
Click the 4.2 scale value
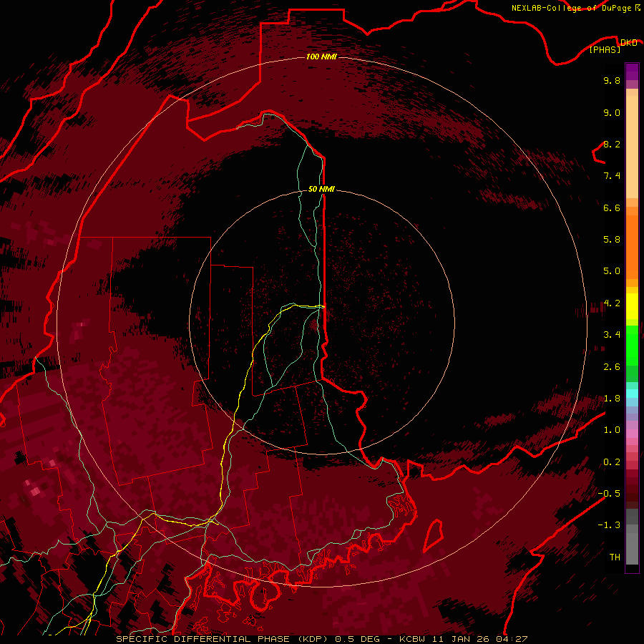[x=612, y=303]
